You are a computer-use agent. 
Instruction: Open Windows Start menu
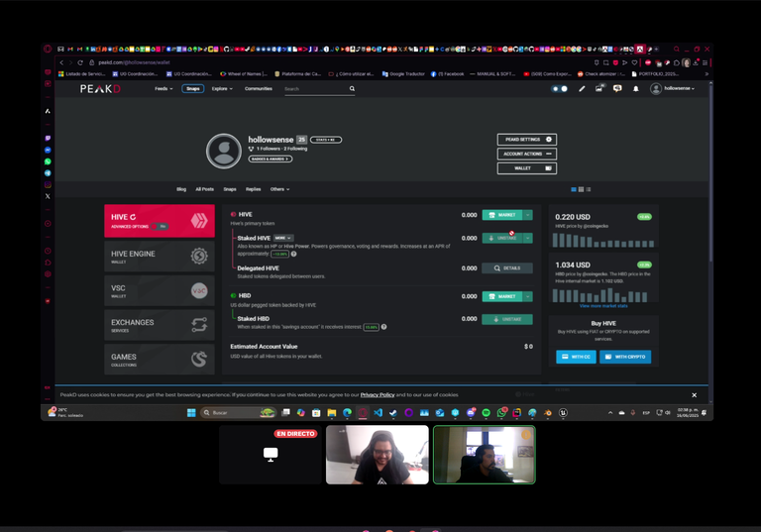click(x=191, y=412)
